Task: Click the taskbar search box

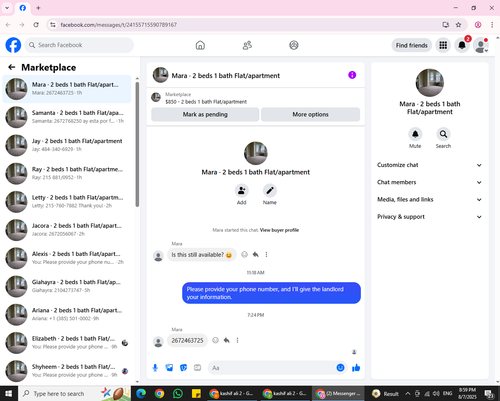Action: coord(74,394)
